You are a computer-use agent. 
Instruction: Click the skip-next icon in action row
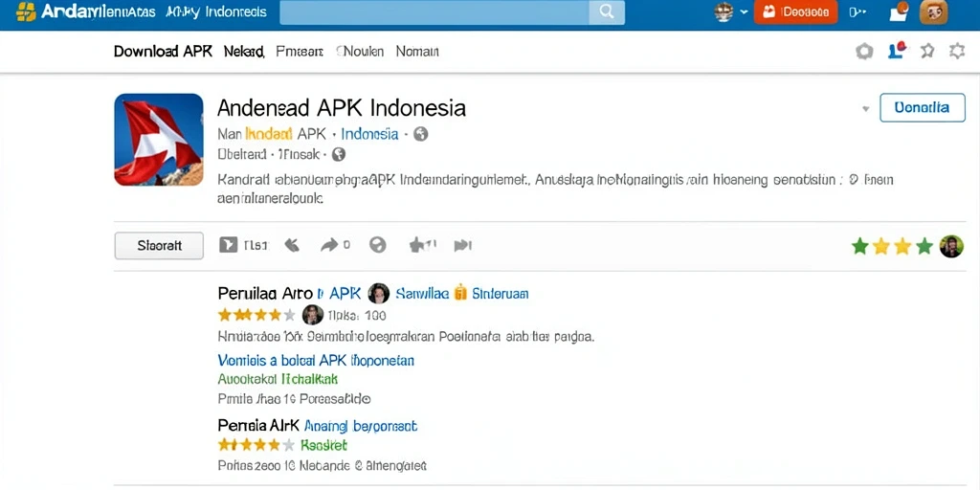click(462, 245)
